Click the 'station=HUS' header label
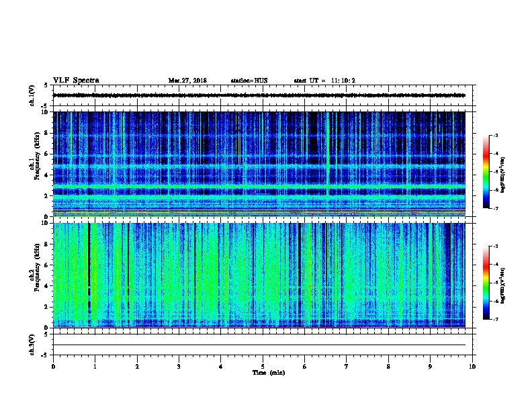 click(249, 81)
